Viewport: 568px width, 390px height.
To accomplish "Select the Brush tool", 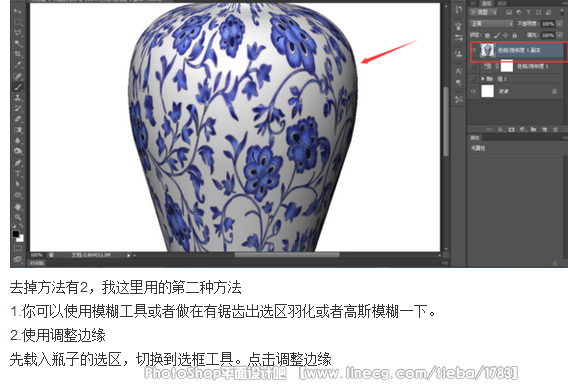I will 18,87.
